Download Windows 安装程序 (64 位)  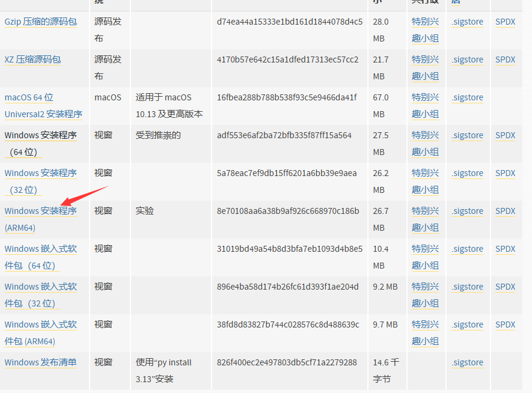pyautogui.click(x=41, y=144)
